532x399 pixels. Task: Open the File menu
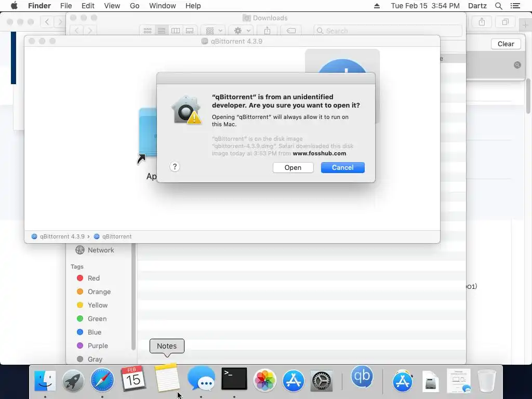coord(66,6)
